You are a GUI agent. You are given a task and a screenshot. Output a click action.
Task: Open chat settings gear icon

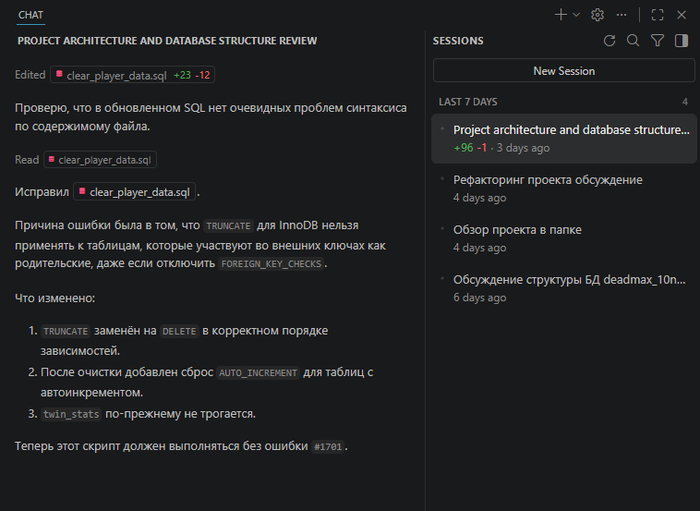click(x=598, y=15)
